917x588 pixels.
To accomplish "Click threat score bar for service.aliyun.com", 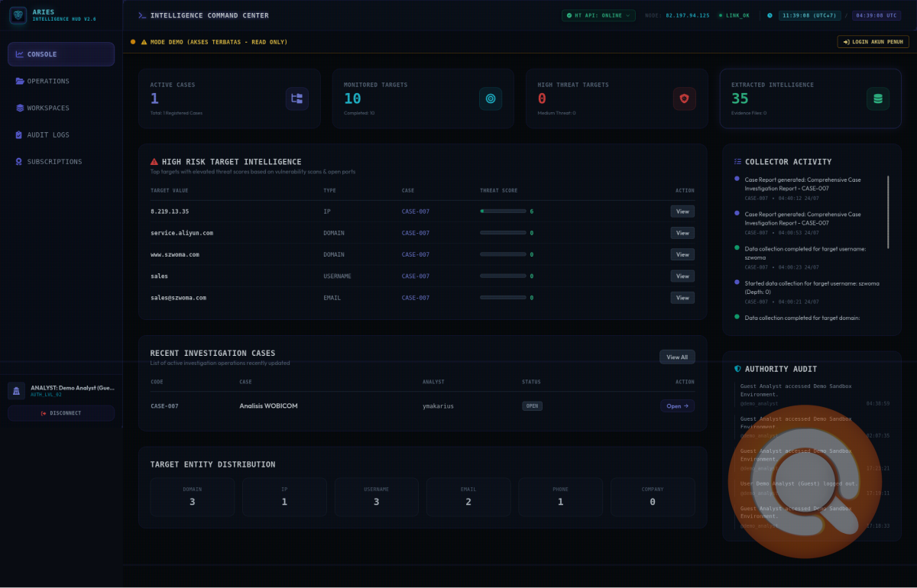I will pos(503,233).
